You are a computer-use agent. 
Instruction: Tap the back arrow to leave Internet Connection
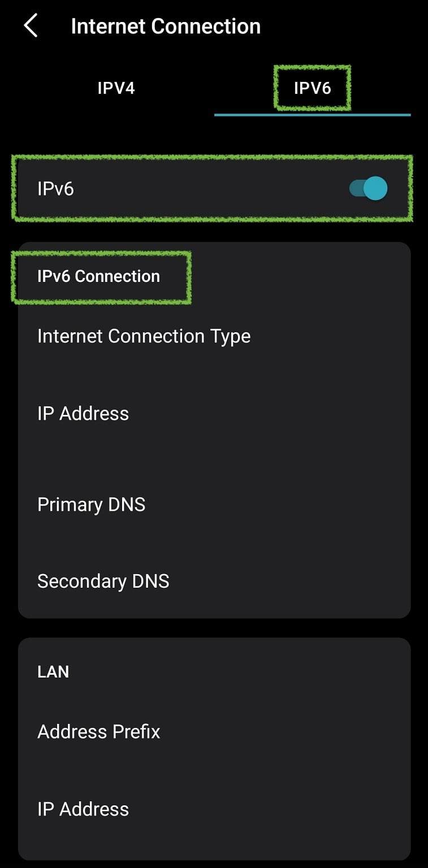tap(30, 25)
